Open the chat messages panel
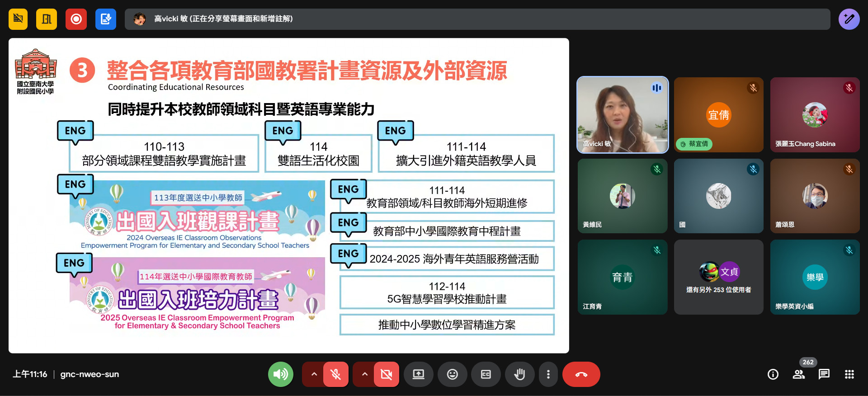Image resolution: width=868 pixels, height=396 pixels. pos(824,374)
